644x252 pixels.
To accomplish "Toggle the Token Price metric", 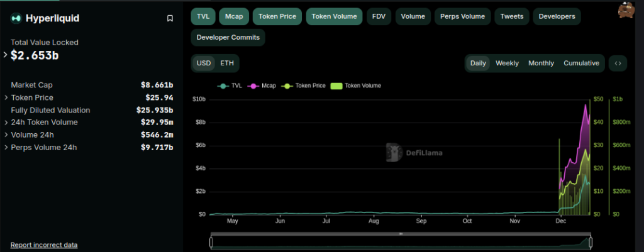I will coord(277,16).
